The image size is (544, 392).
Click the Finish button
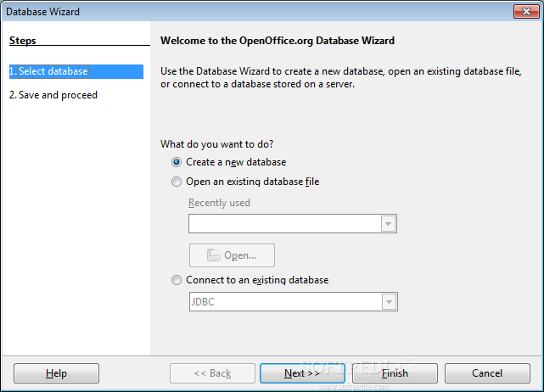click(x=395, y=373)
